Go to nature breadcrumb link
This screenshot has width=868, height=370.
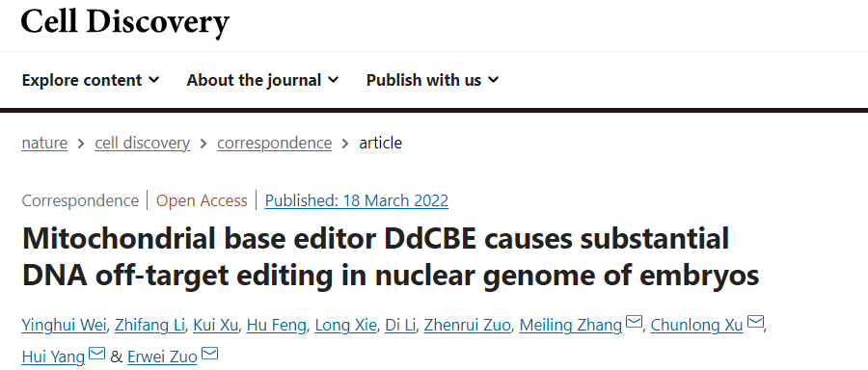(x=44, y=144)
